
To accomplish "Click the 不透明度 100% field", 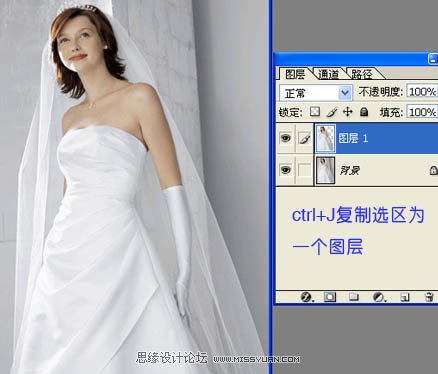I will 422,92.
